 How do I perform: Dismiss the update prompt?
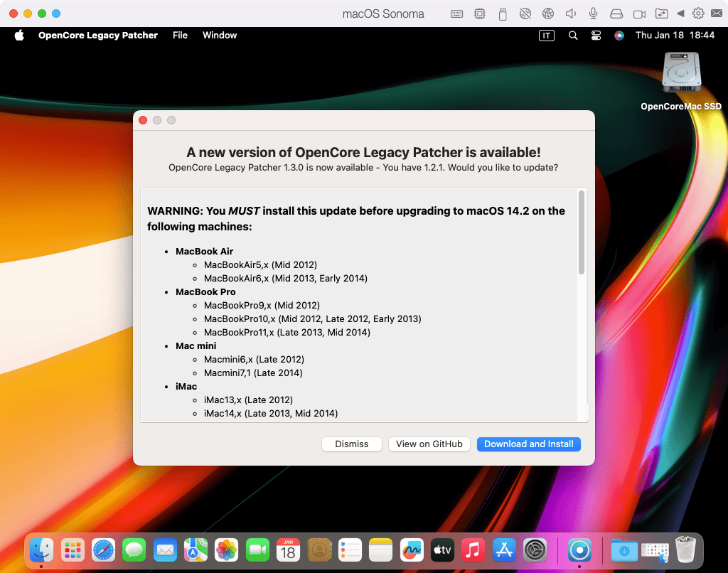pos(352,444)
